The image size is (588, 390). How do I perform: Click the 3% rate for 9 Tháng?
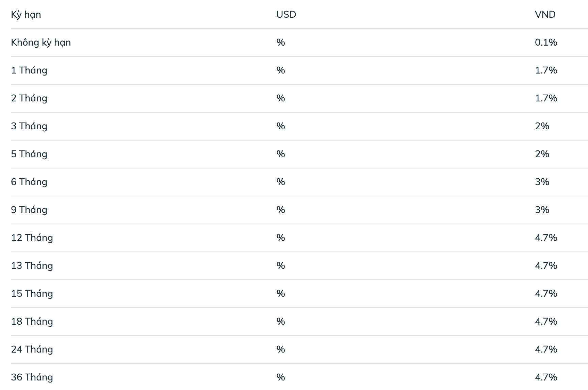tap(542, 210)
